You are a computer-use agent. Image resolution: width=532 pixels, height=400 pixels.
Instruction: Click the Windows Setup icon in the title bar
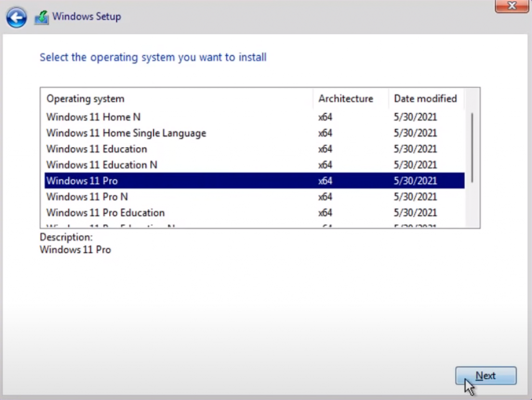click(42, 17)
